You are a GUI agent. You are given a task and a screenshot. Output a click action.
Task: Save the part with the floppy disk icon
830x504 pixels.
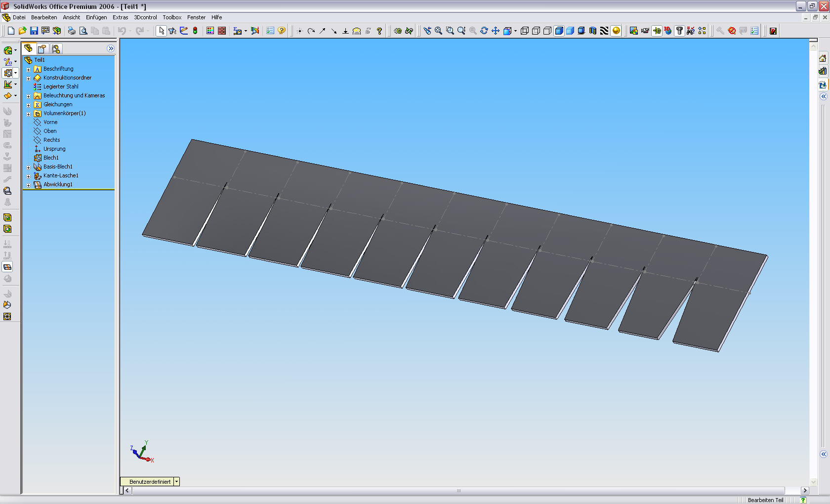(34, 31)
